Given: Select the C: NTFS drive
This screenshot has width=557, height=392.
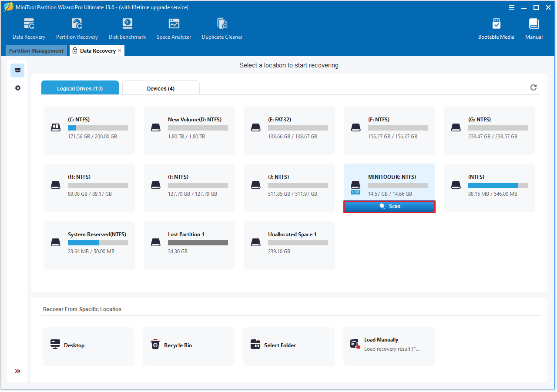Looking at the screenshot, I should tap(89, 131).
